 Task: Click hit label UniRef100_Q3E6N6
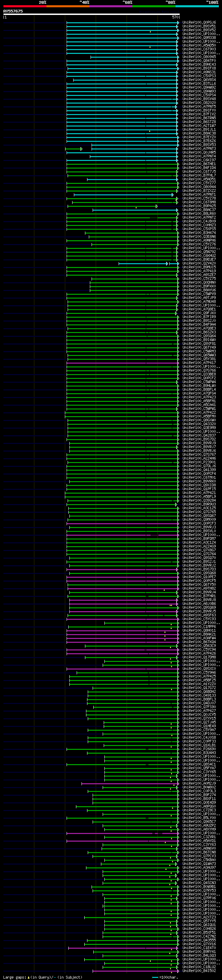click(x=199, y=237)
